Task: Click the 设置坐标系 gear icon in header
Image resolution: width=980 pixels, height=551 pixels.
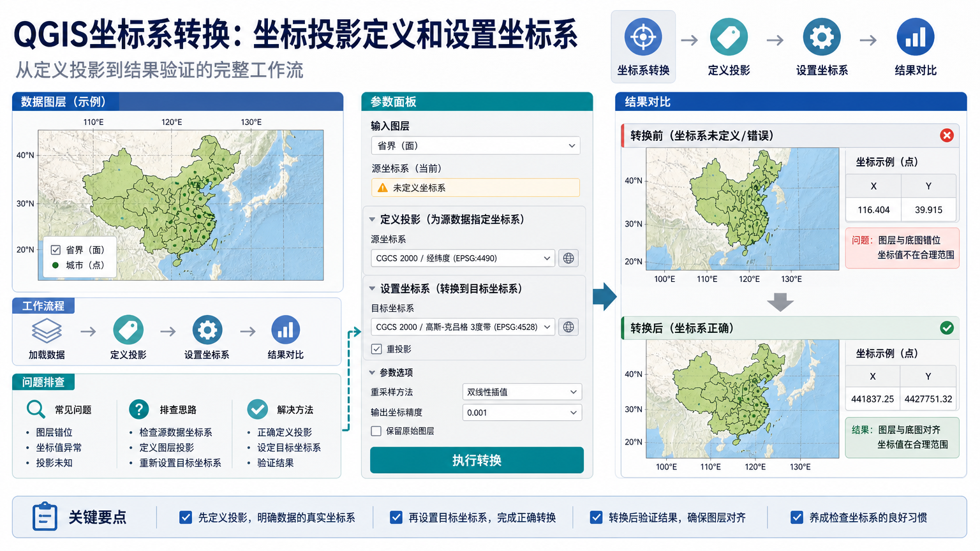Action: click(x=822, y=37)
